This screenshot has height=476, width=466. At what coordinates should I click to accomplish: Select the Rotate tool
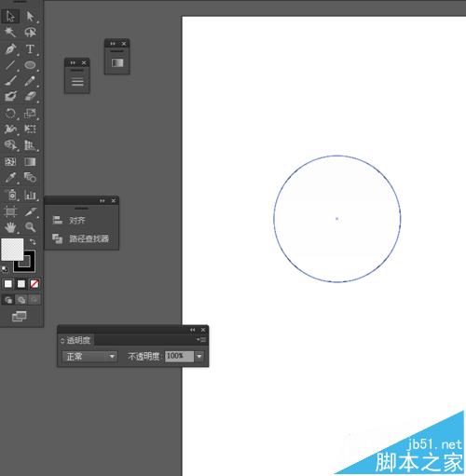coord(10,113)
